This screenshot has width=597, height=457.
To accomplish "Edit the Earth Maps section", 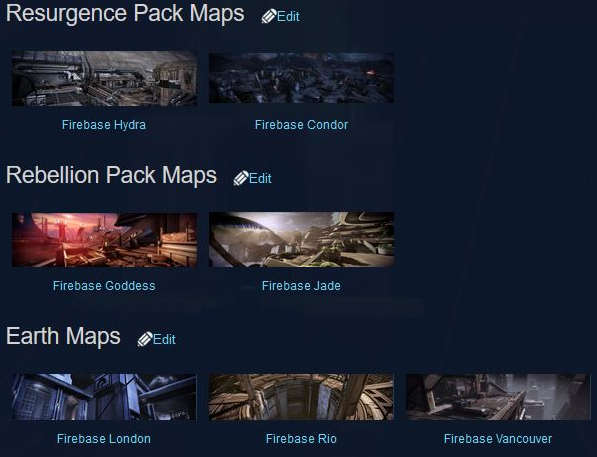I will 164,339.
